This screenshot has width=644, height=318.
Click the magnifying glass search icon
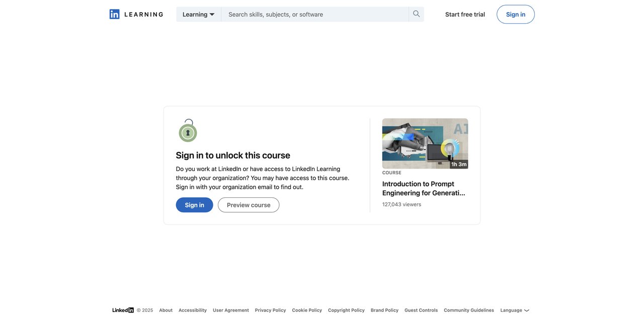click(416, 14)
